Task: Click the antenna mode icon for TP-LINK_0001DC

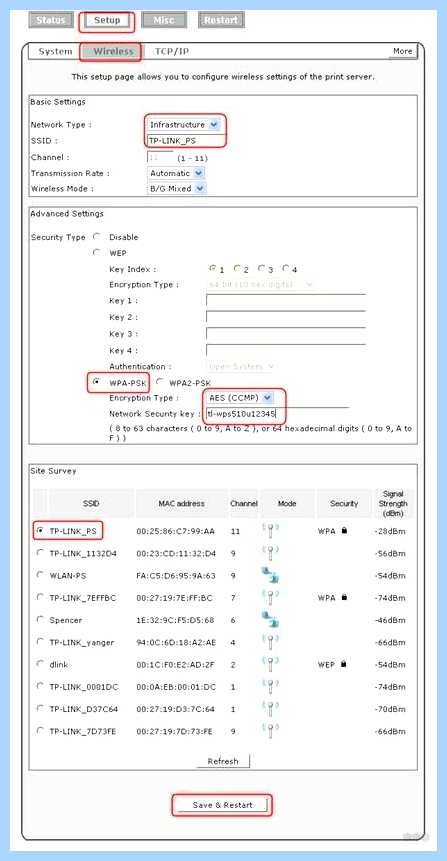Action: (x=270, y=687)
